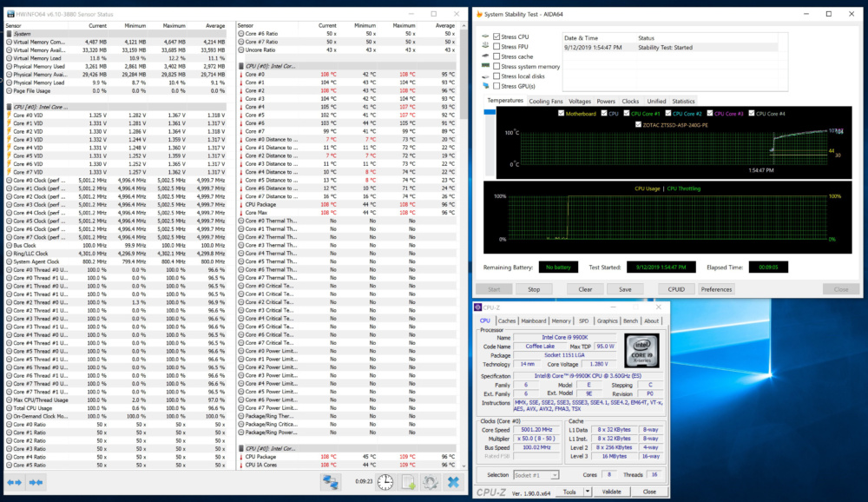Toggle CPU Core #3 graph checkbox

coord(710,113)
